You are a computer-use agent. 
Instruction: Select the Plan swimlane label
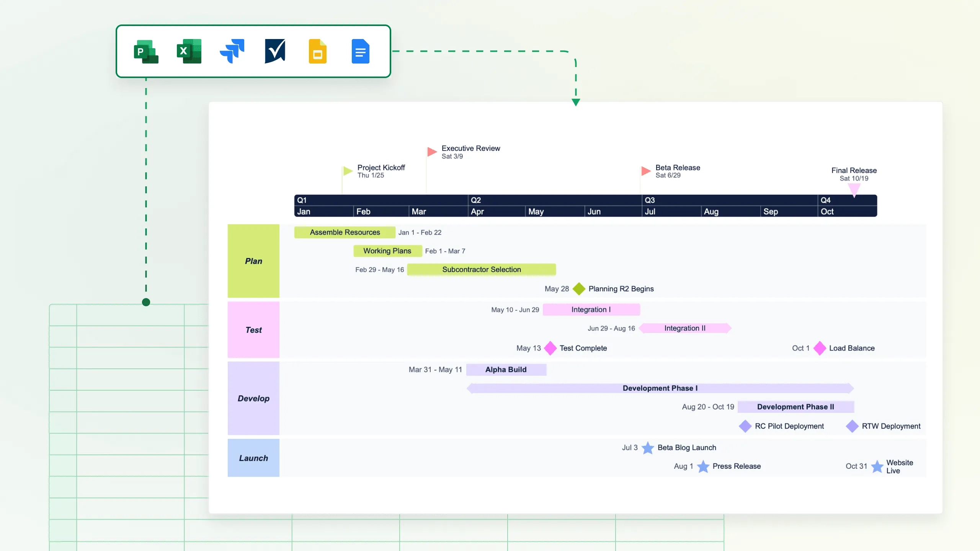point(253,261)
